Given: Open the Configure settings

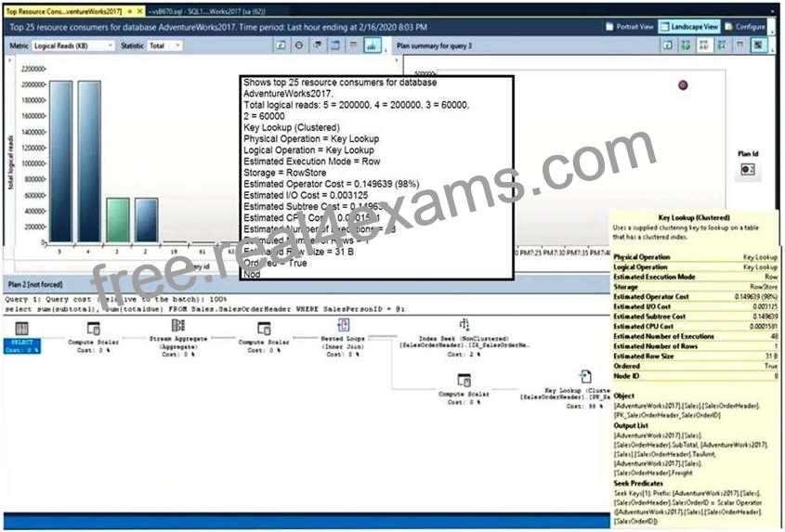Looking at the screenshot, I should pos(745,27).
